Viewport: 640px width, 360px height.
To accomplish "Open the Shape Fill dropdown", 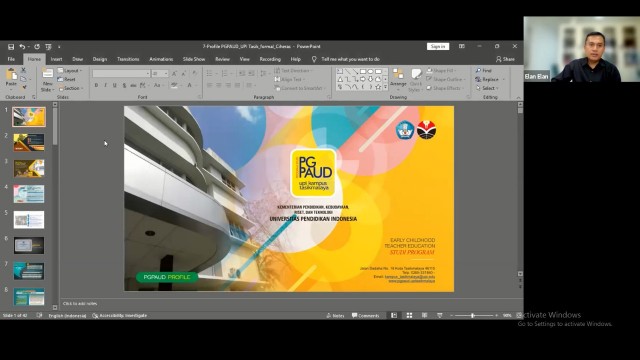I will click(441, 71).
